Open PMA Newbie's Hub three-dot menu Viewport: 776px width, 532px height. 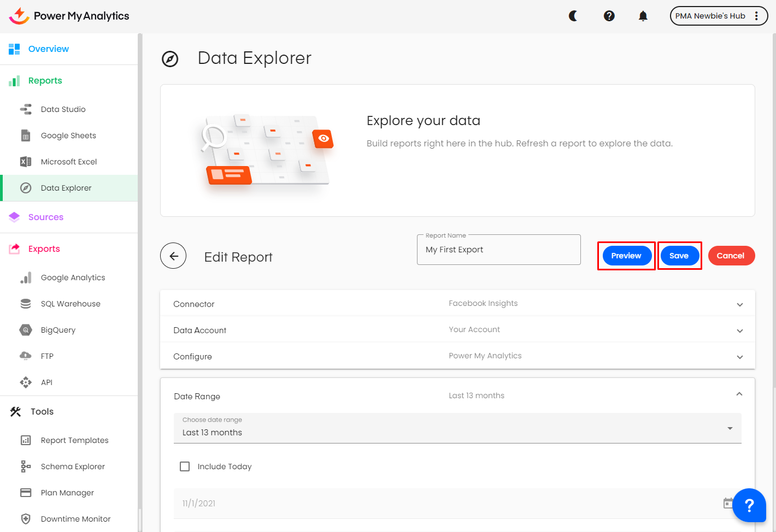point(756,16)
